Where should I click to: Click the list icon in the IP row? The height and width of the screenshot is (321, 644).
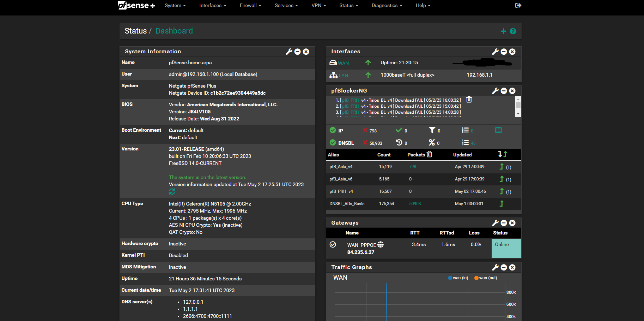pos(466,130)
